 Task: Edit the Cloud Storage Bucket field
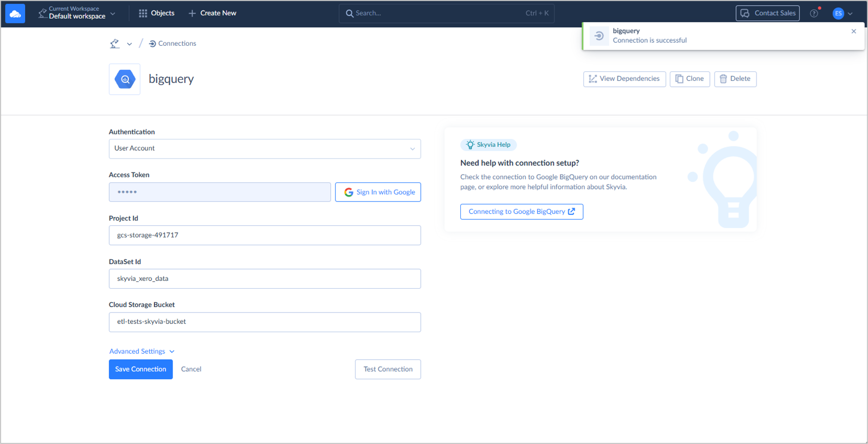[264, 322]
